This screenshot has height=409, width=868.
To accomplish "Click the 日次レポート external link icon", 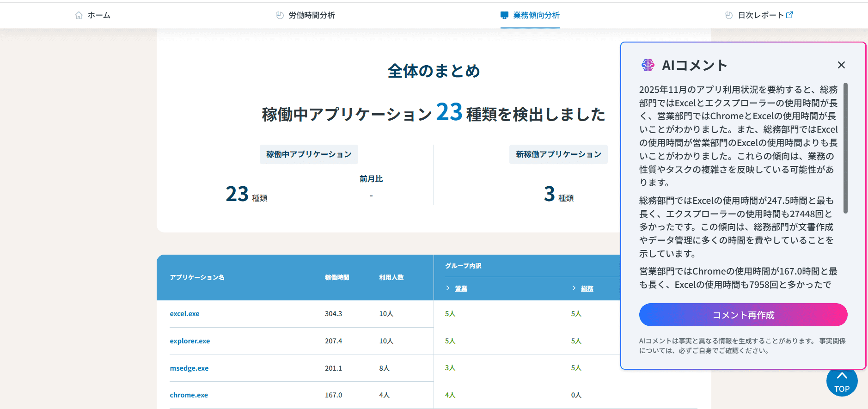I will pyautogui.click(x=789, y=15).
